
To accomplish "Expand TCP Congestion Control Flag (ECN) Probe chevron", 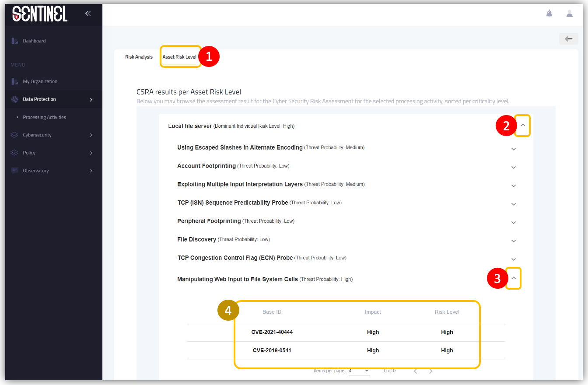I will click(514, 259).
